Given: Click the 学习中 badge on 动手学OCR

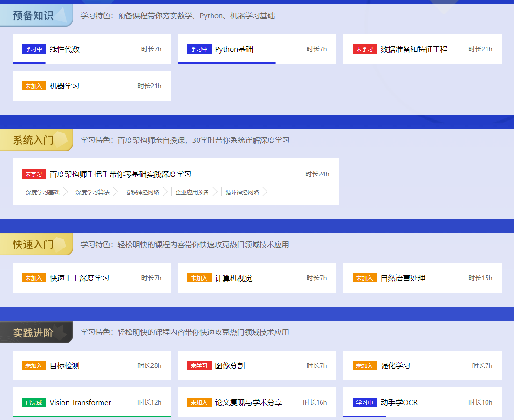Looking at the screenshot, I should coord(364,402).
